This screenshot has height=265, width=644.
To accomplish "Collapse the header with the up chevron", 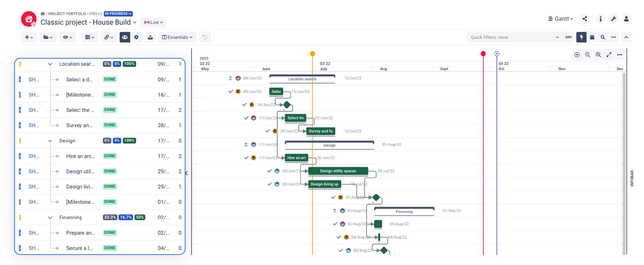I will 626,37.
